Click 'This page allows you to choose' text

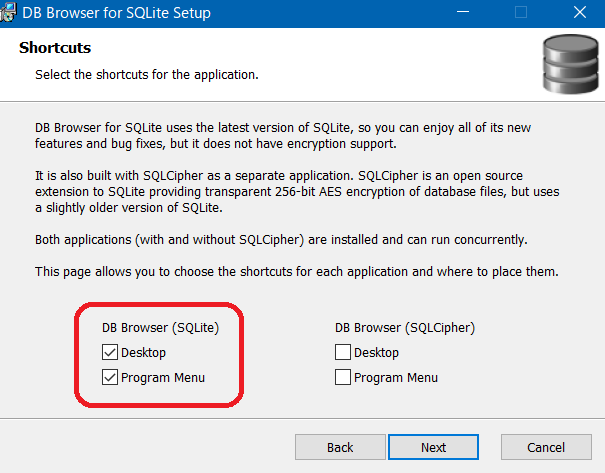297,272
